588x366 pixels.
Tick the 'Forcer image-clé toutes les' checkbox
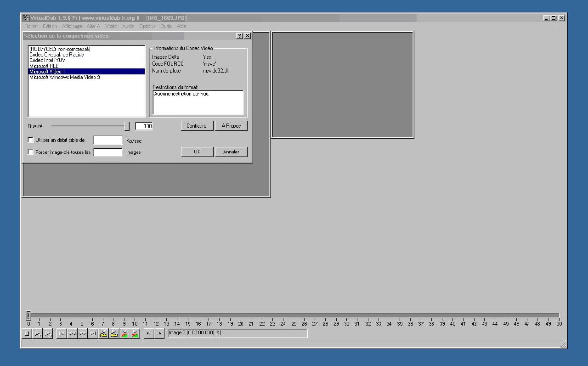pos(31,152)
